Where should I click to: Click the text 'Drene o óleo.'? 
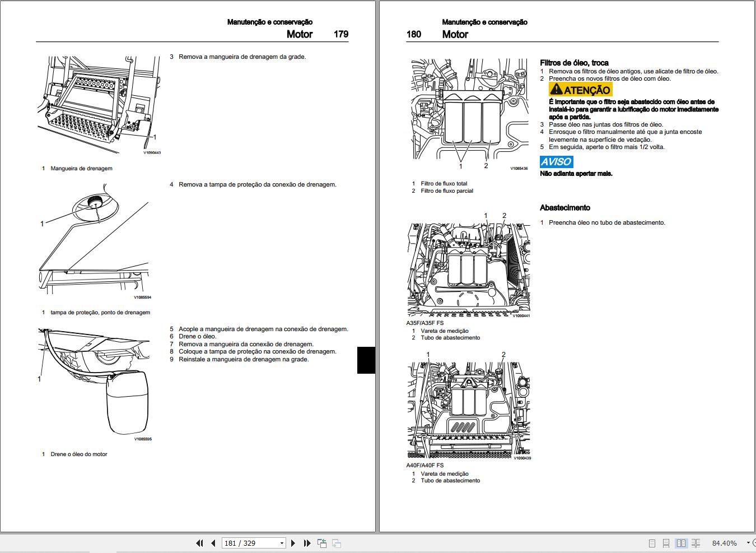click(197, 337)
